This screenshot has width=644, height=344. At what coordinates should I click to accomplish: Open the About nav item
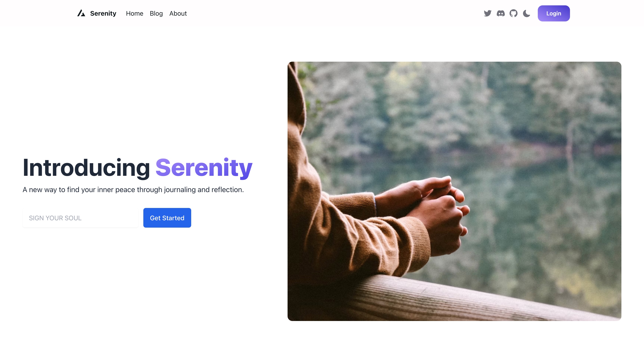pyautogui.click(x=178, y=13)
